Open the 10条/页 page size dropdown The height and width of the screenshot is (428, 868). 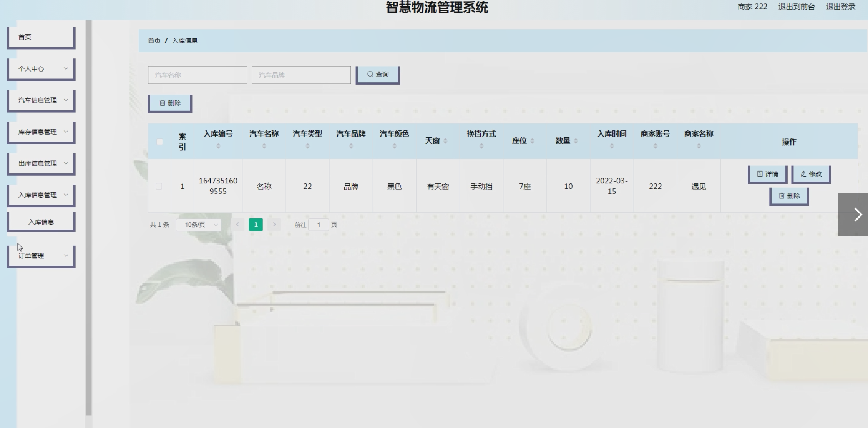pos(199,225)
